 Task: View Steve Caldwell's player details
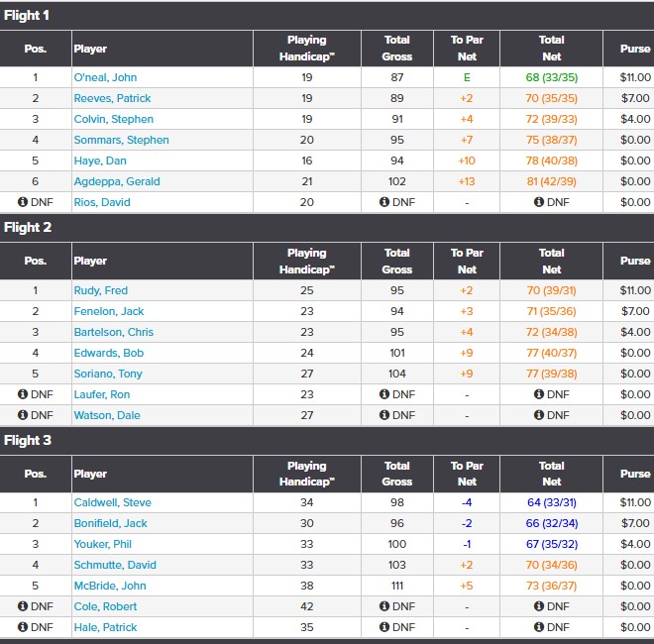click(112, 502)
